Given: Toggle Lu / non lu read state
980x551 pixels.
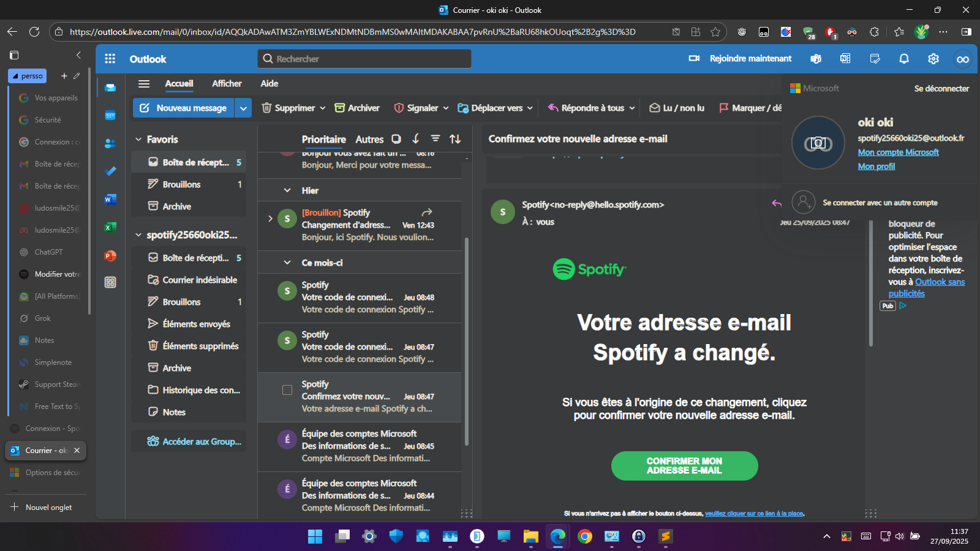Looking at the screenshot, I should (x=677, y=108).
